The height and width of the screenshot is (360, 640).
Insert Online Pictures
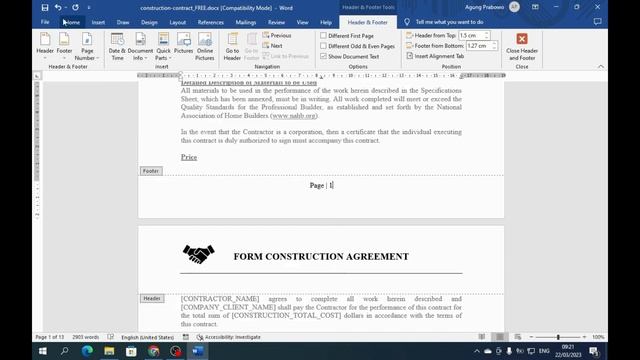204,47
